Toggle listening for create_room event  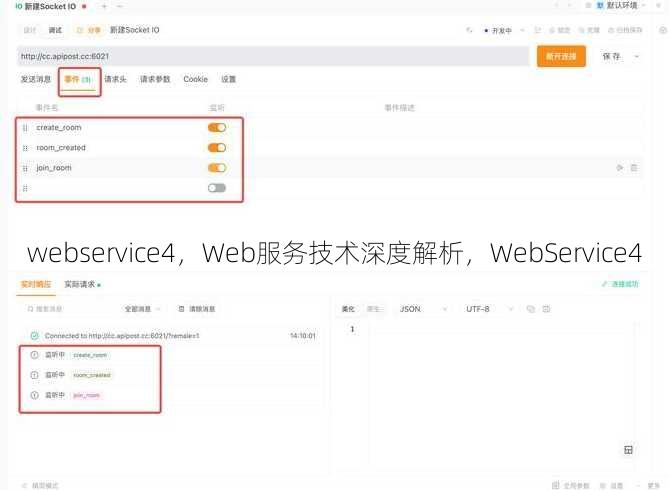click(217, 127)
